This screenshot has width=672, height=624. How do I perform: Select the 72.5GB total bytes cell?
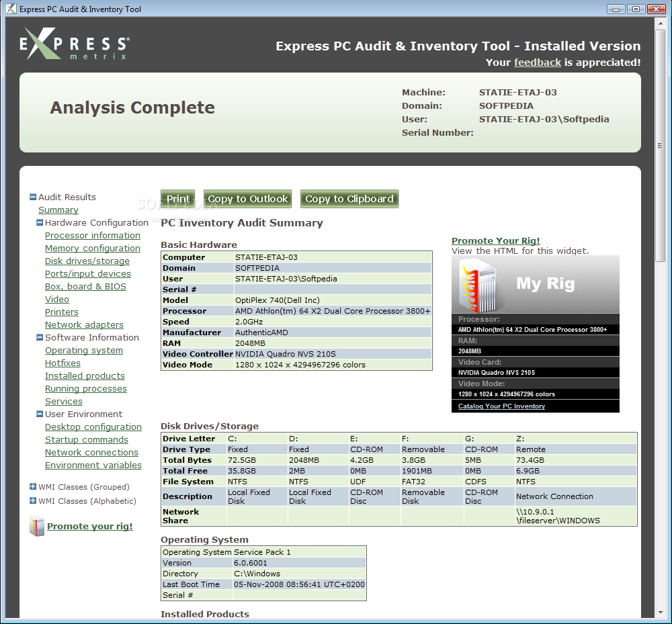(257, 460)
